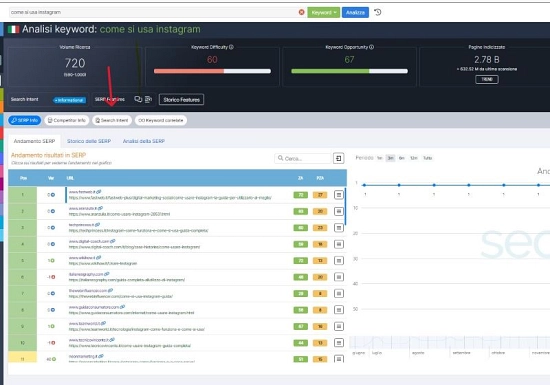Open the green Keyword dropdown
The width and height of the screenshot is (550, 385).
(x=323, y=13)
